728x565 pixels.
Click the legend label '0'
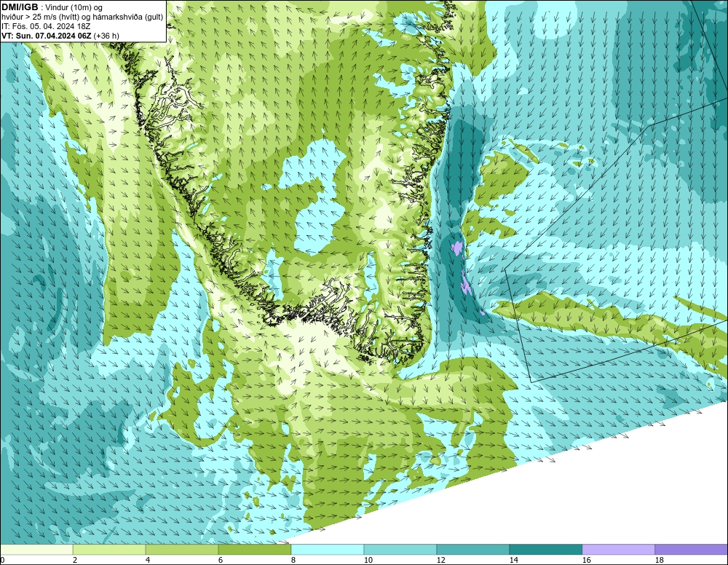(x=2, y=560)
